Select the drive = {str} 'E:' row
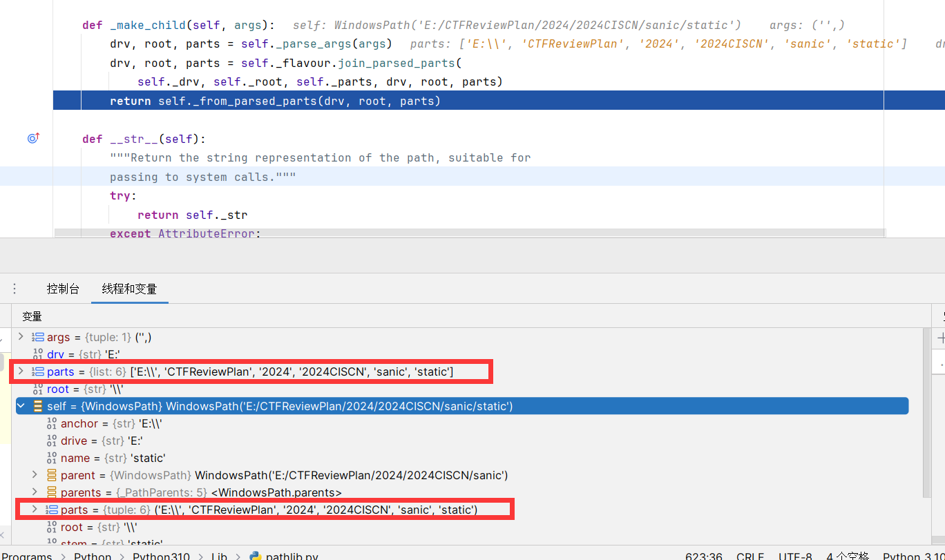 click(462, 441)
